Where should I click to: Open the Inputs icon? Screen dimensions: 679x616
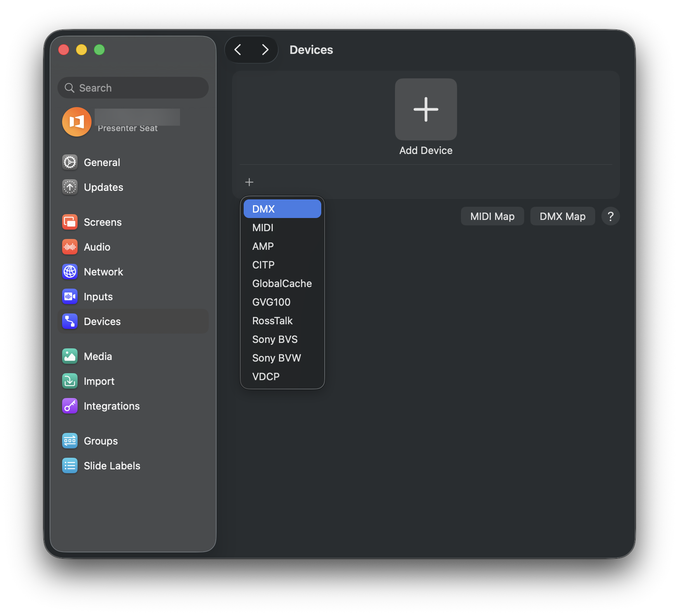click(x=70, y=296)
